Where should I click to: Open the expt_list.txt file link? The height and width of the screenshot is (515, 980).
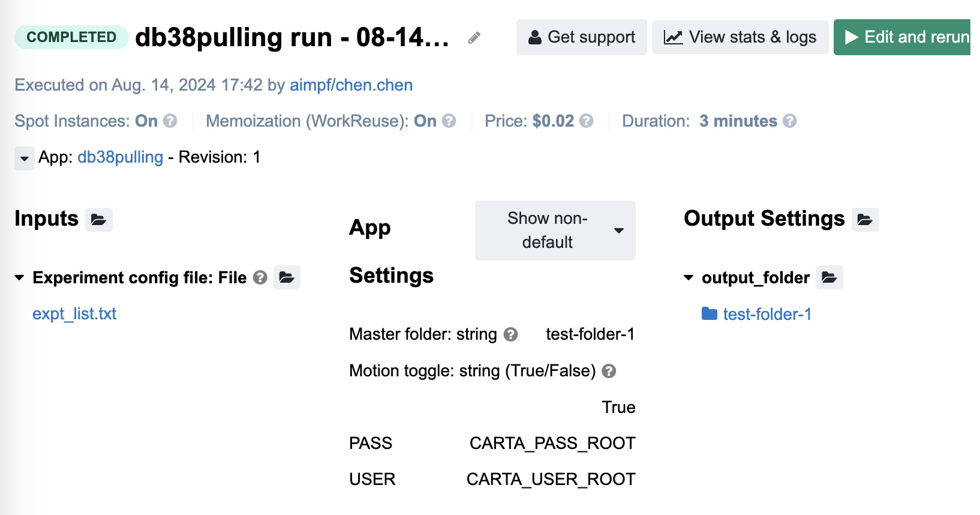tap(74, 314)
